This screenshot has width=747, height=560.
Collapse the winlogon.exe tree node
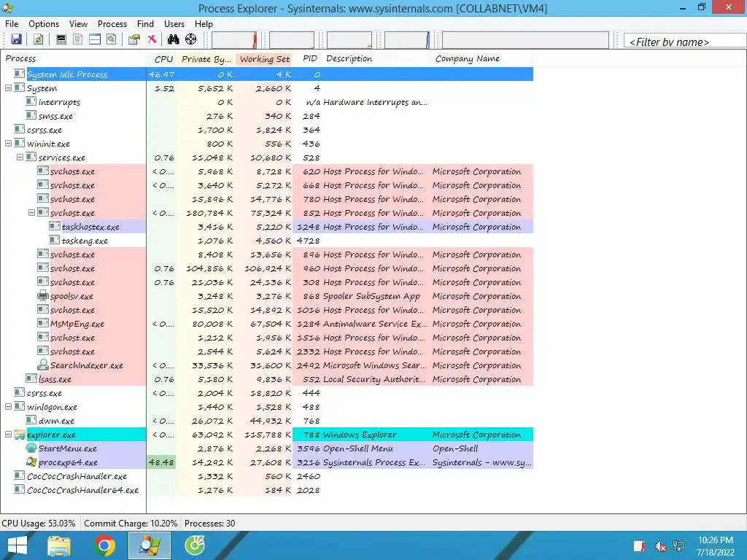[x=8, y=407]
